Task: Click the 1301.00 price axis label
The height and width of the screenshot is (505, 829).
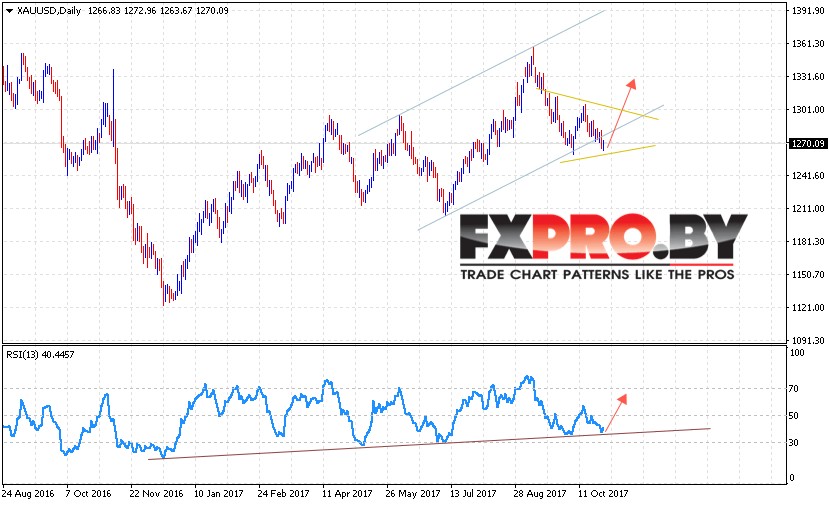Action: [808, 109]
